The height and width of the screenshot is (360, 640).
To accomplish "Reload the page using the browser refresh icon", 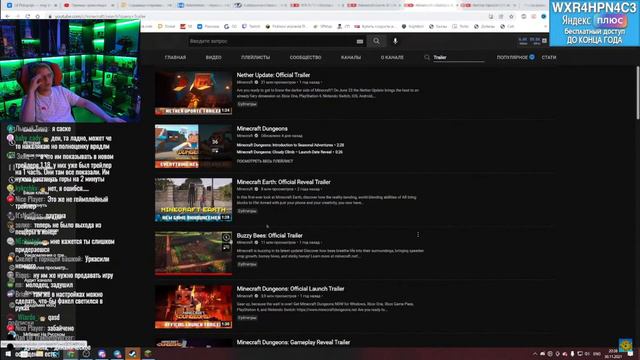I will click(x=27, y=16).
